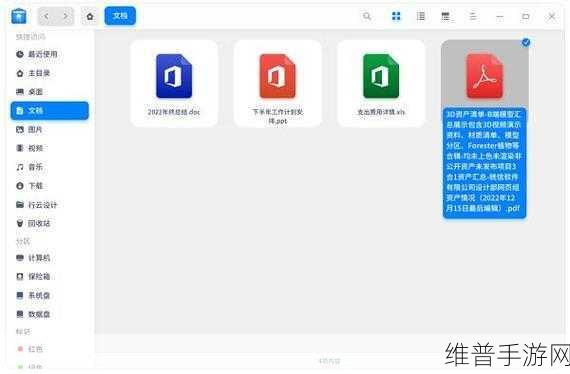Switch to the third view mode icon

[445, 16]
